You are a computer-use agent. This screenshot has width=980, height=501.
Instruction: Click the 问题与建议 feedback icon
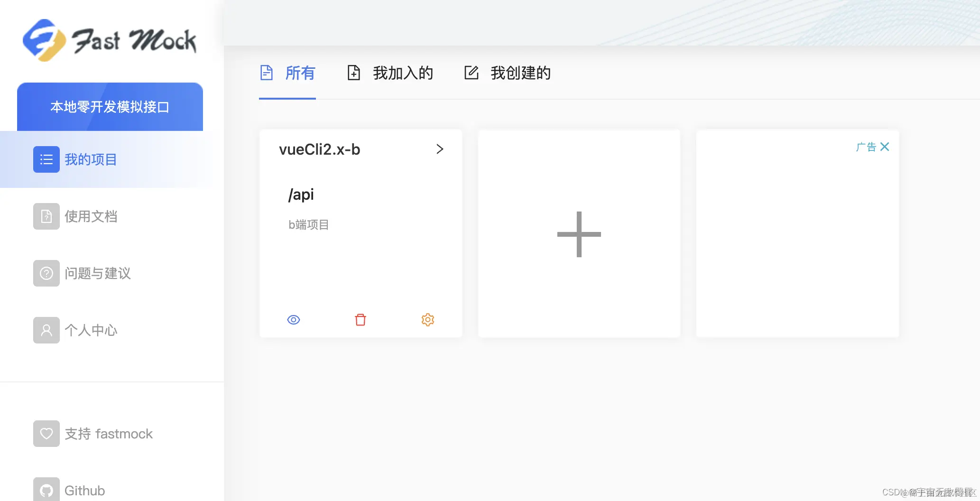click(x=46, y=273)
